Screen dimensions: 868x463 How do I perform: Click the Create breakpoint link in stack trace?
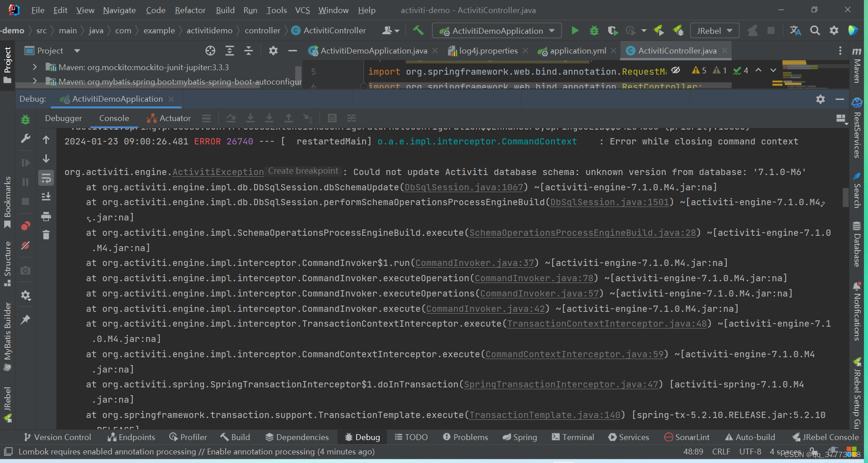(x=303, y=171)
